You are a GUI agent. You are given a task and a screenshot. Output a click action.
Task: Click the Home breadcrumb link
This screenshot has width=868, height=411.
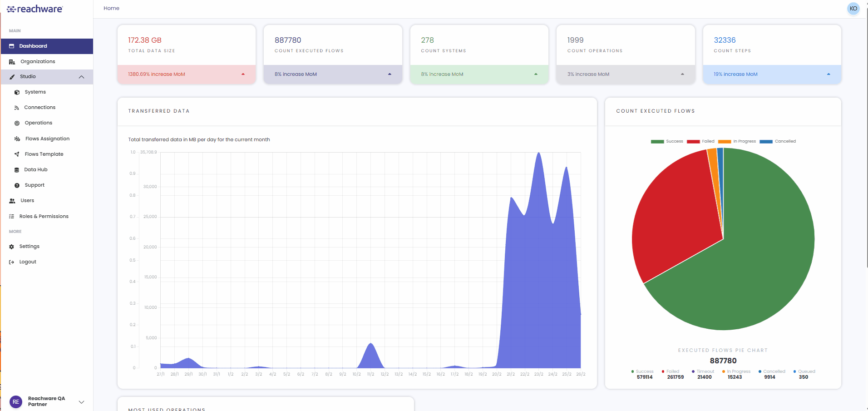[111, 8]
